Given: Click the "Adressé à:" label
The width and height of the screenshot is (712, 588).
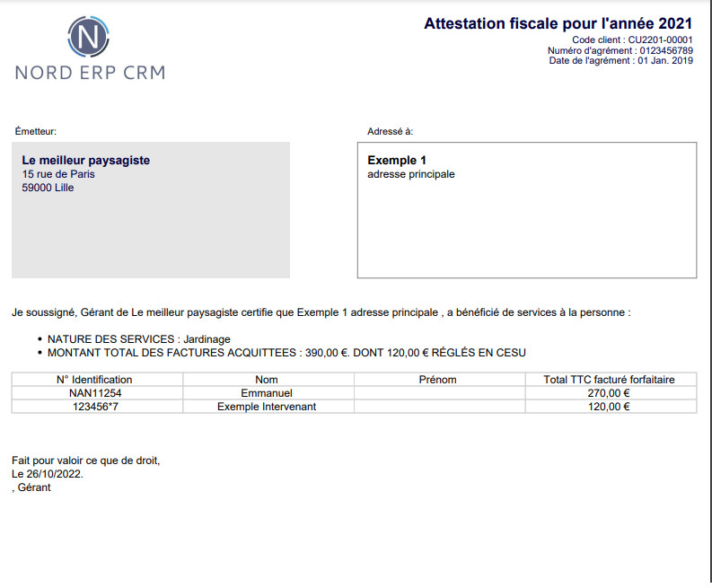Looking at the screenshot, I should point(390,131).
